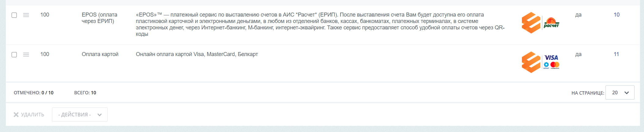The height and width of the screenshot is (132, 644).
Task: Click the Удалить delete button
Action: (29, 115)
